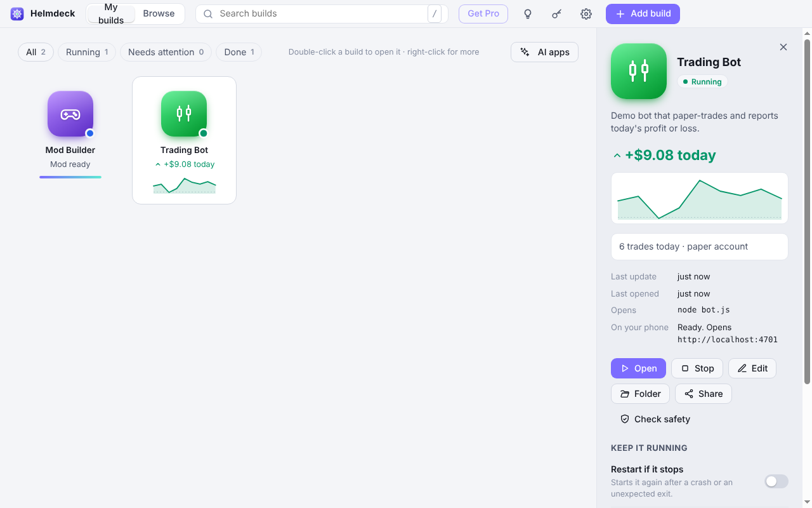
Task: Click the Helmdeck logo icon
Action: (x=17, y=13)
